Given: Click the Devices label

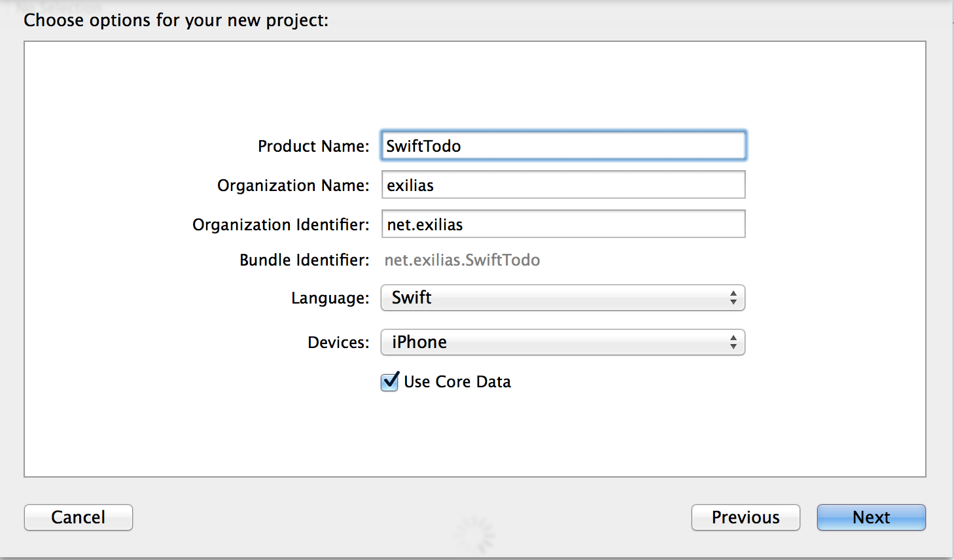Looking at the screenshot, I should 338,343.
